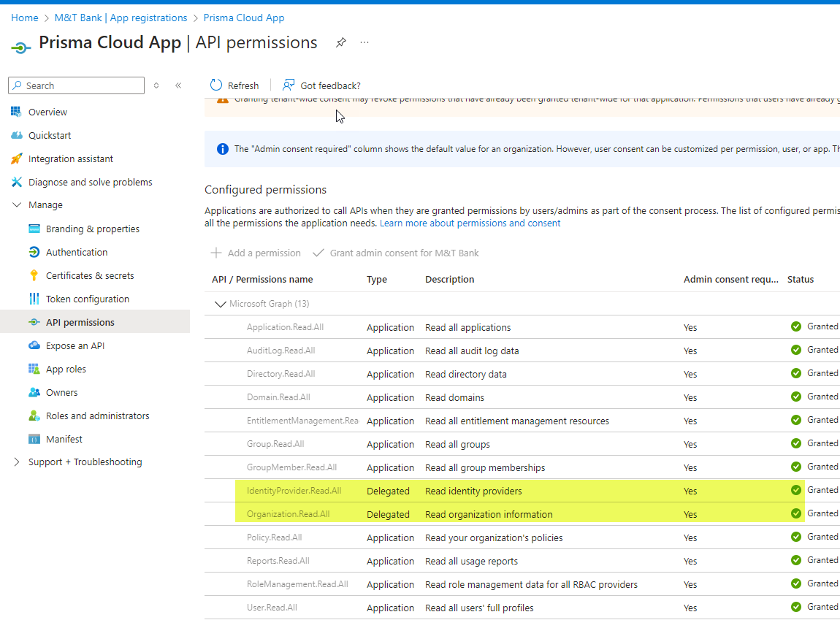Image resolution: width=840 pixels, height=620 pixels.
Task: Collapse the sidebar with double-chevron icon
Action: point(178,85)
